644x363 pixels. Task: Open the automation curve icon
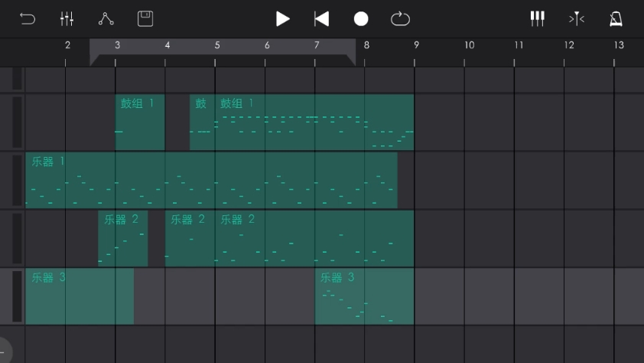[106, 19]
